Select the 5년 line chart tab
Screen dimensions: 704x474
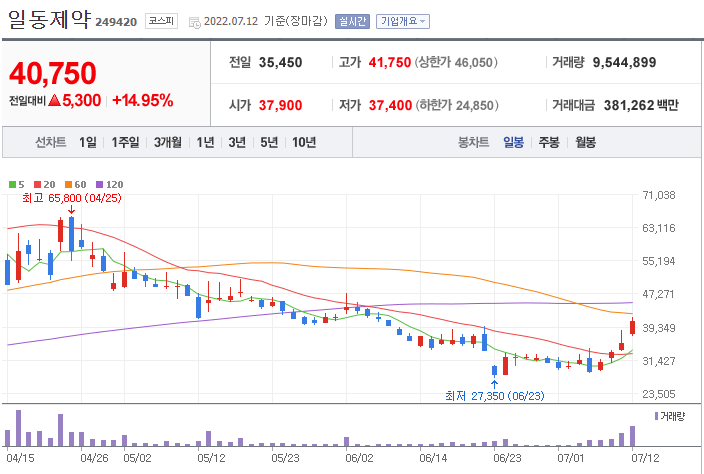point(269,142)
